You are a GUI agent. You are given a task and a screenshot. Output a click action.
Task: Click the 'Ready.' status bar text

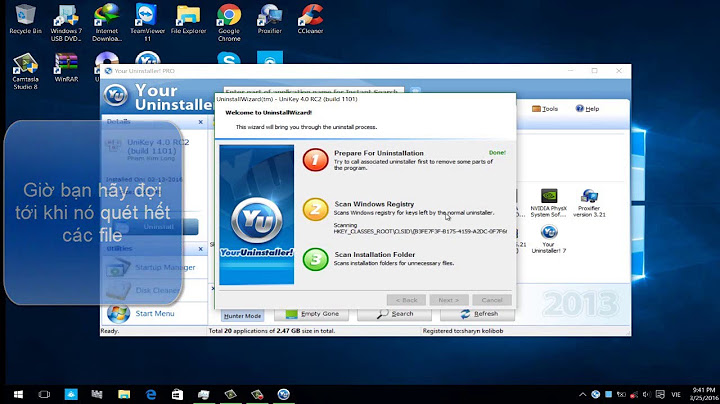(x=110, y=331)
